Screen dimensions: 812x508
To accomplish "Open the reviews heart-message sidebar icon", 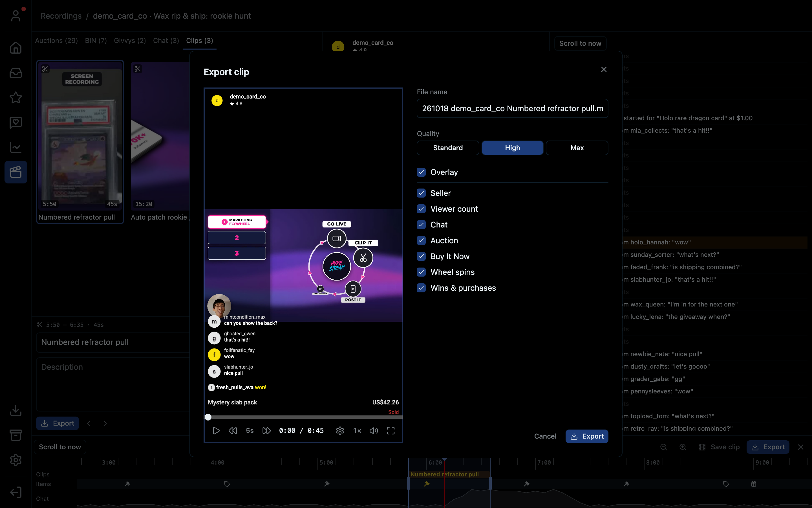I will [16, 122].
